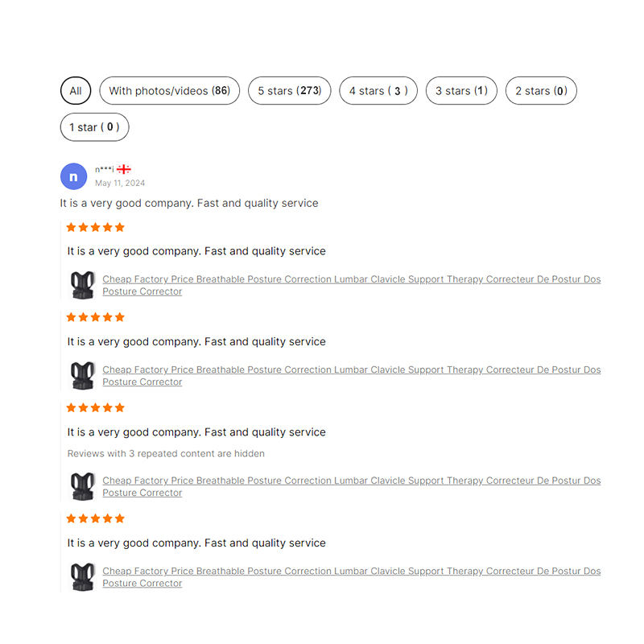Image resolution: width=644 pixels, height=644 pixels.
Task: Click the fourth review's five-star rating
Action: (x=95, y=518)
